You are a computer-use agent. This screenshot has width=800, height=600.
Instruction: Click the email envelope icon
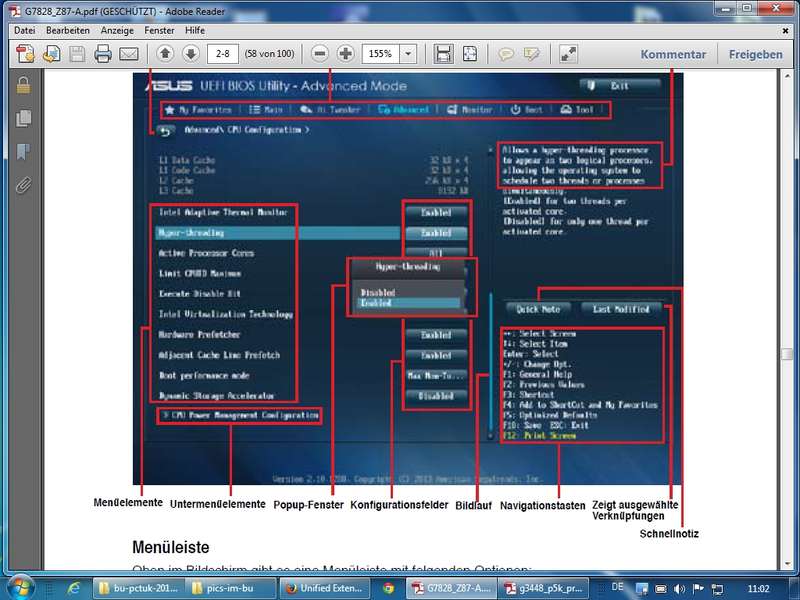(128, 54)
